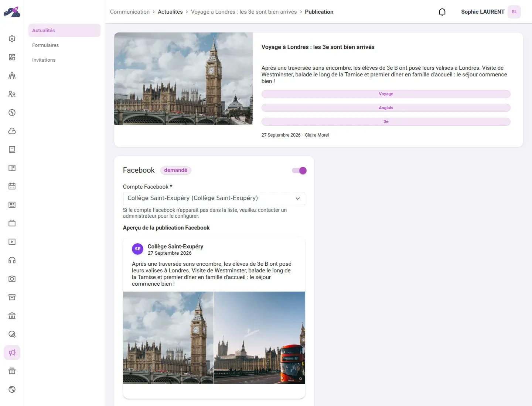This screenshot has width=532, height=406.
Task: Click the Big Ben article cover image
Action: (x=183, y=79)
